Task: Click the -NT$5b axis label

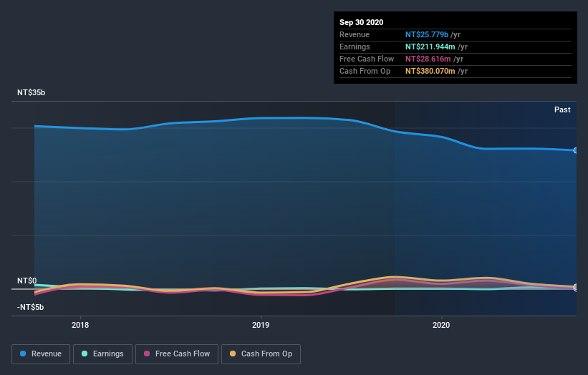Action: [30, 307]
